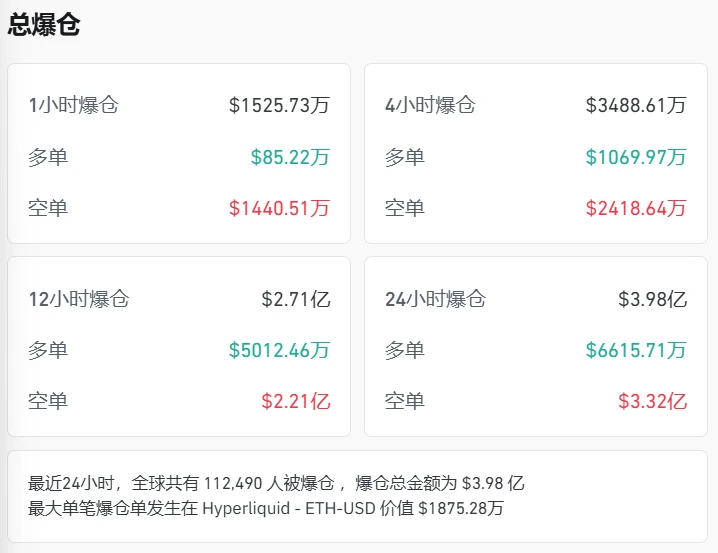Click the $2.71亿 twelve-hour total
The width and height of the screenshot is (718, 553).
coord(295,299)
